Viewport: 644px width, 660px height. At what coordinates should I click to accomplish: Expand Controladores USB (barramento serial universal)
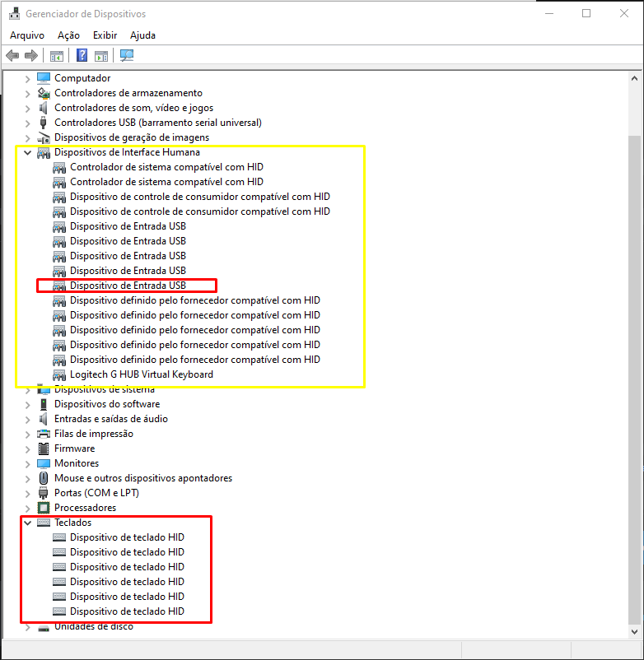pyautogui.click(x=27, y=123)
